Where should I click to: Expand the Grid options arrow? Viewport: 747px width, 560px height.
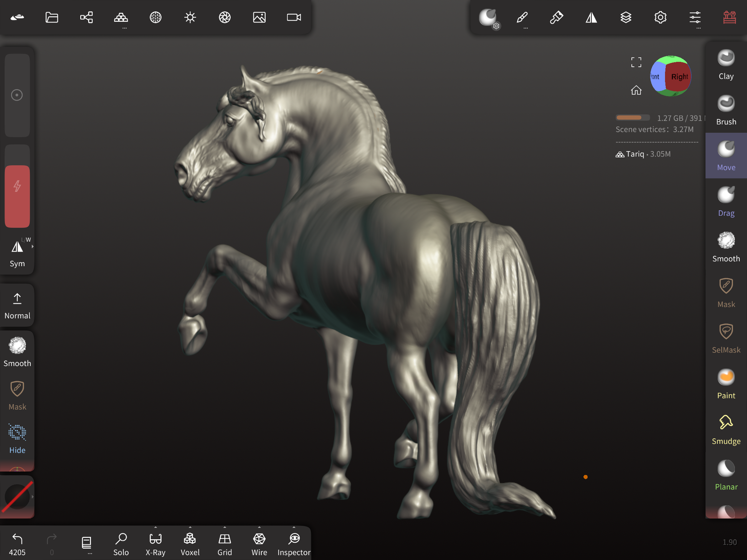[225, 527]
